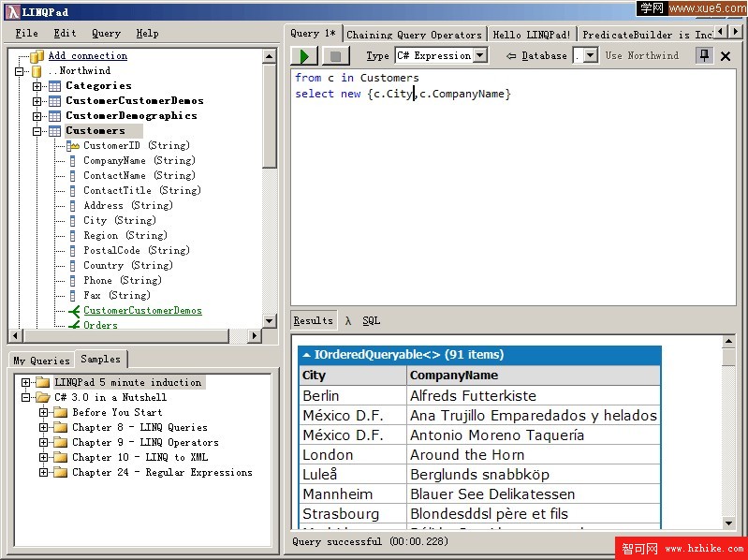Open the Help menu
Screen dimensions: 748x560
pyautogui.click(x=147, y=34)
